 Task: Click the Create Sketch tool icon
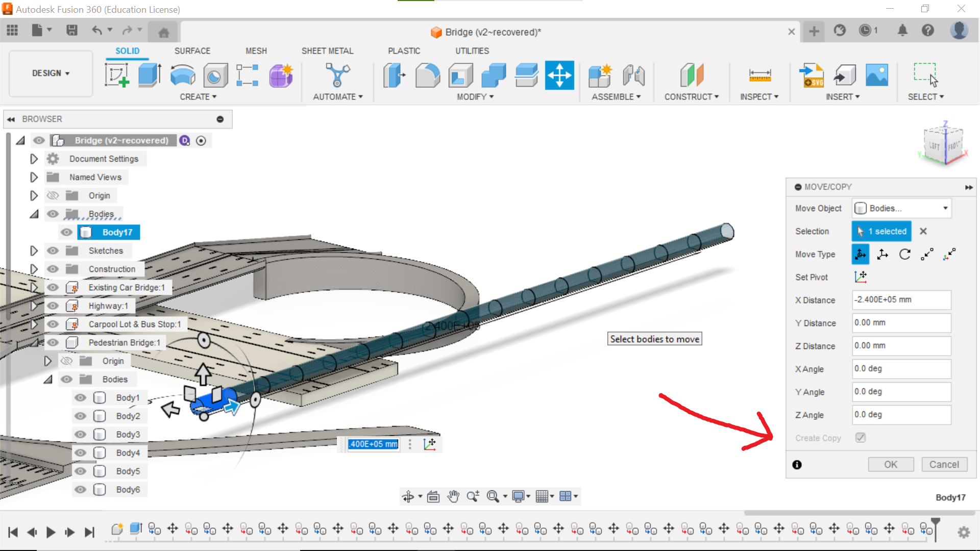pyautogui.click(x=117, y=76)
